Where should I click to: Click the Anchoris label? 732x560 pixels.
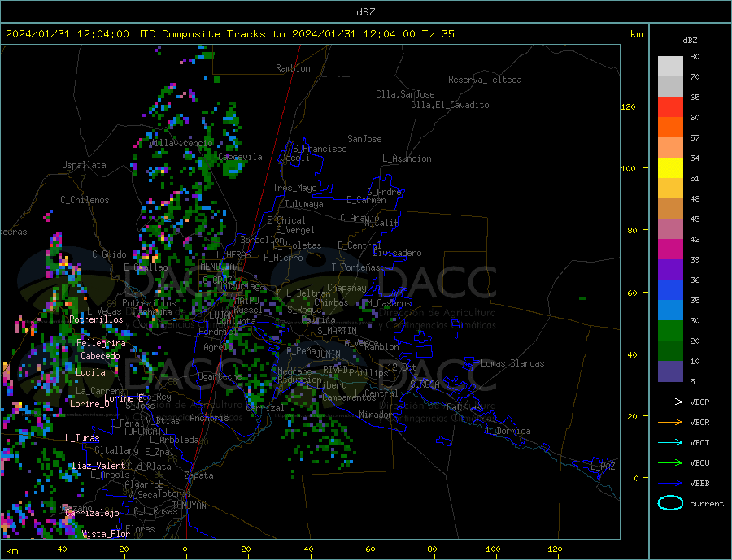click(209, 418)
